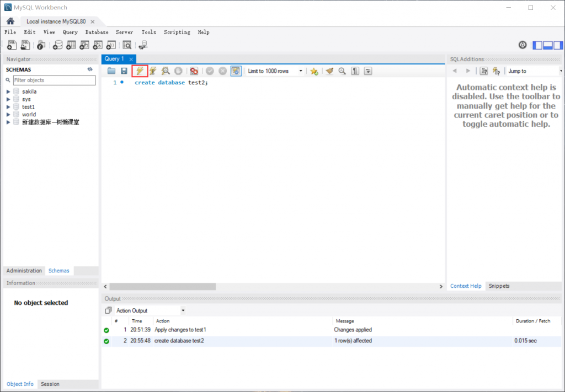Select the Context Help tab

click(466, 286)
